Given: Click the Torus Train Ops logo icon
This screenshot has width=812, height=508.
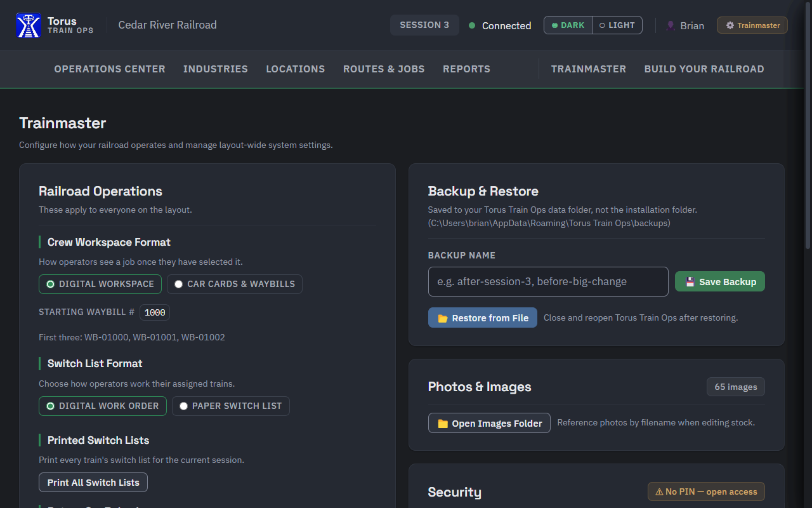Looking at the screenshot, I should (x=29, y=25).
